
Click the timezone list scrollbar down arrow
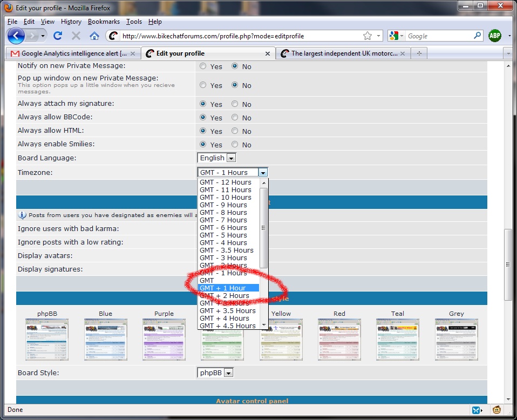point(264,325)
